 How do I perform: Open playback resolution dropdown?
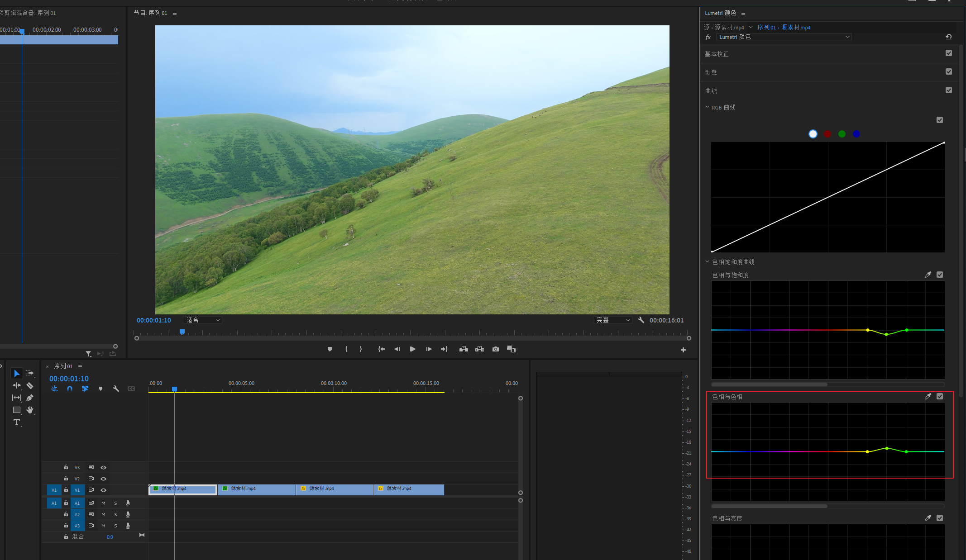[x=612, y=320]
